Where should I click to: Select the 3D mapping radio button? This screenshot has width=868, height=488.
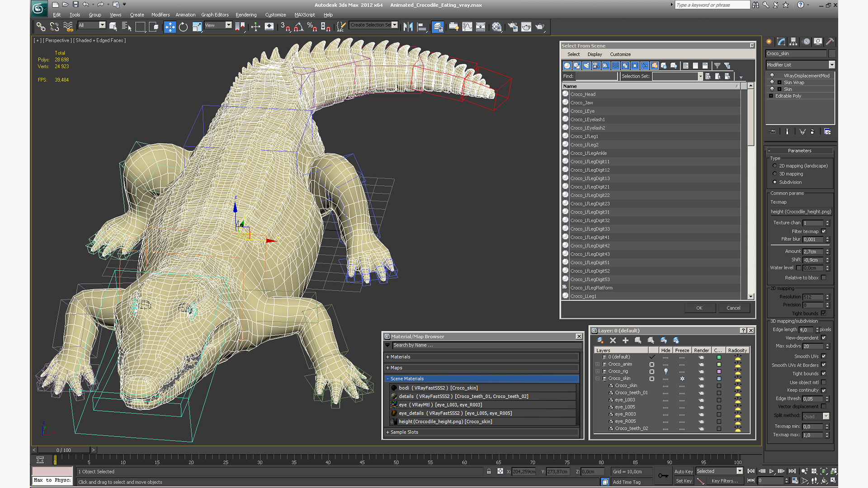click(x=775, y=174)
